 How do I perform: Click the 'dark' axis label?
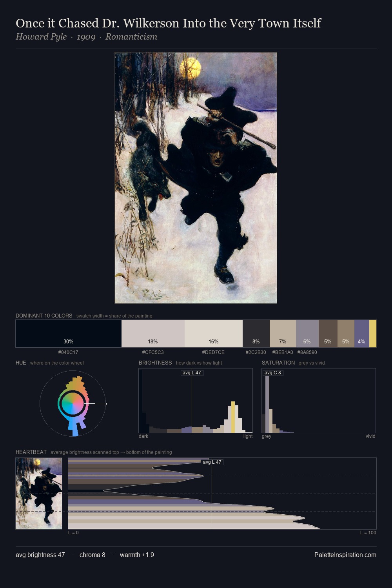[143, 436]
